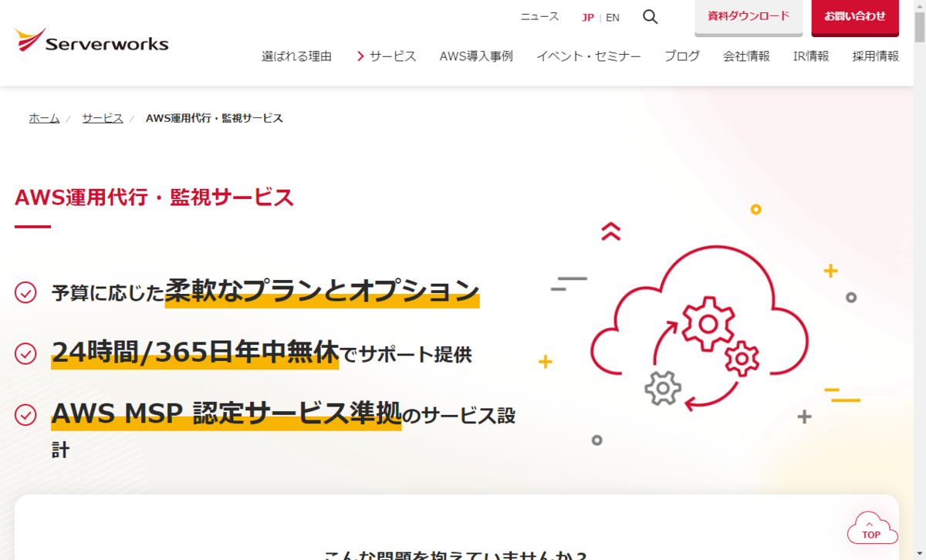Click the 資料ダウンロード button
926x560 pixels.
[x=749, y=17]
